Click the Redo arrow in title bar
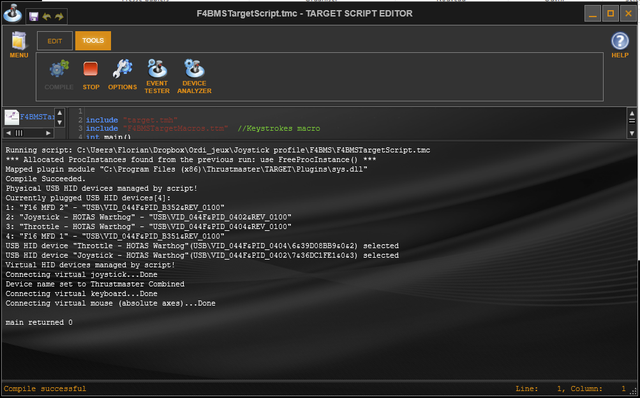Screen dimensions: 640x398 pyautogui.click(x=59, y=16)
